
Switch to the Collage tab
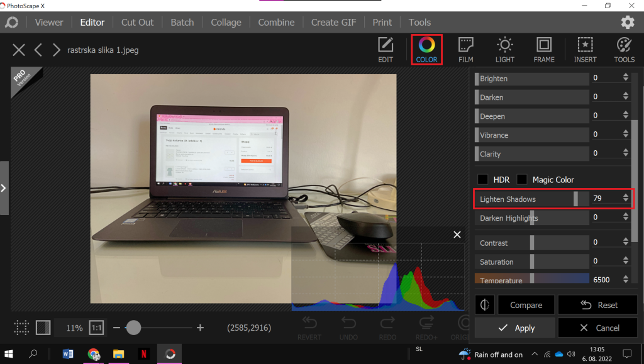click(x=226, y=22)
